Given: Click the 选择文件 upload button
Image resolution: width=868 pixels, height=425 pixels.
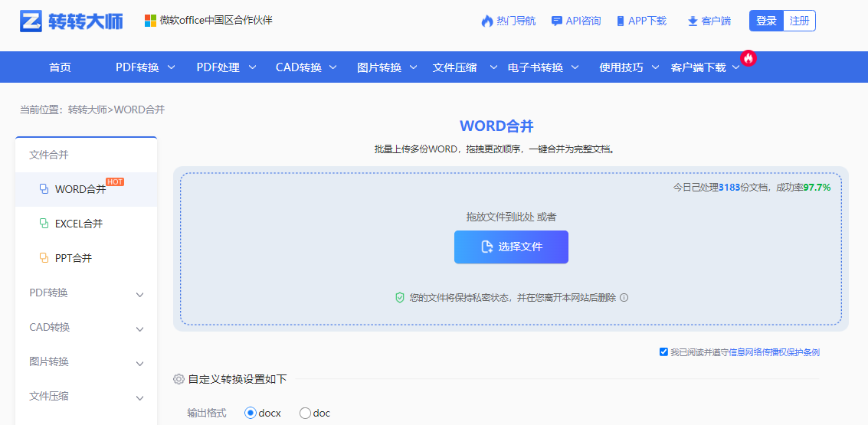Looking at the screenshot, I should click(511, 247).
